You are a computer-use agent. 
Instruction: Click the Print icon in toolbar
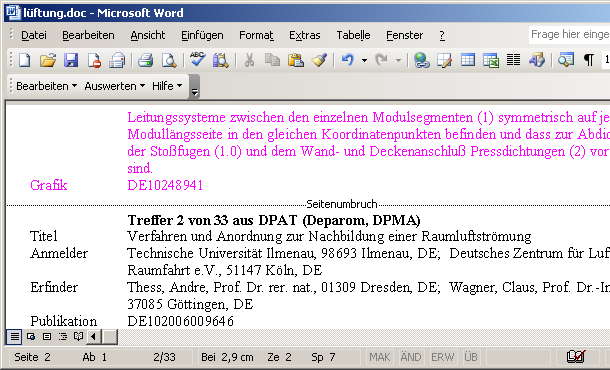(x=145, y=60)
